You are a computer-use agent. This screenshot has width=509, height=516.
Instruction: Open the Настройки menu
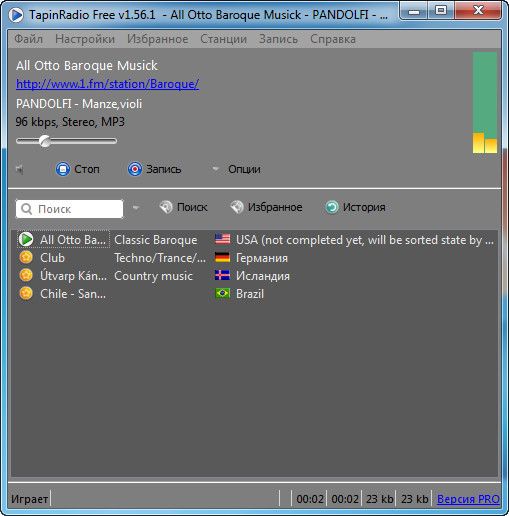pyautogui.click(x=85, y=39)
